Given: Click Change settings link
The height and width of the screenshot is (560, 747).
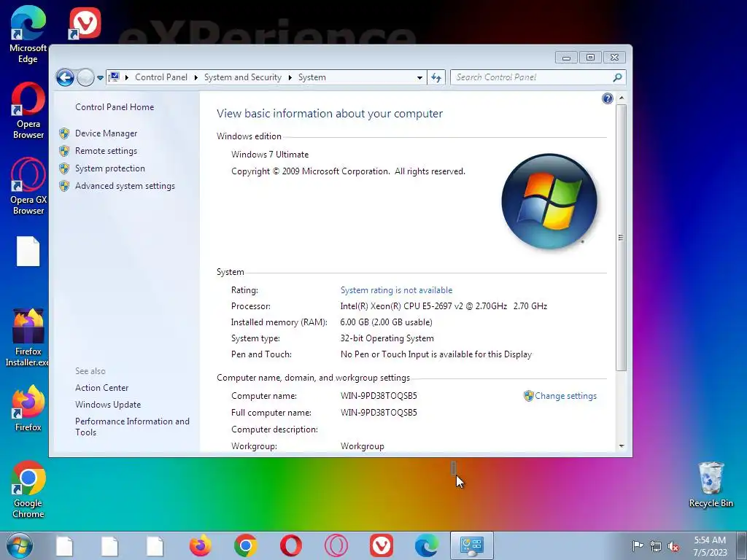Looking at the screenshot, I should (x=565, y=396).
